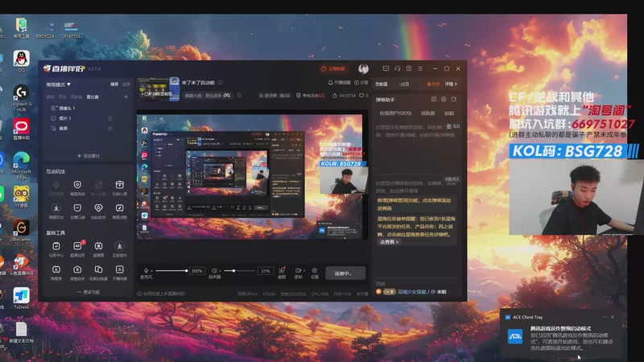Open the first 弹幕助手 header icon
The width and height of the screenshot is (644, 362).
434,99
